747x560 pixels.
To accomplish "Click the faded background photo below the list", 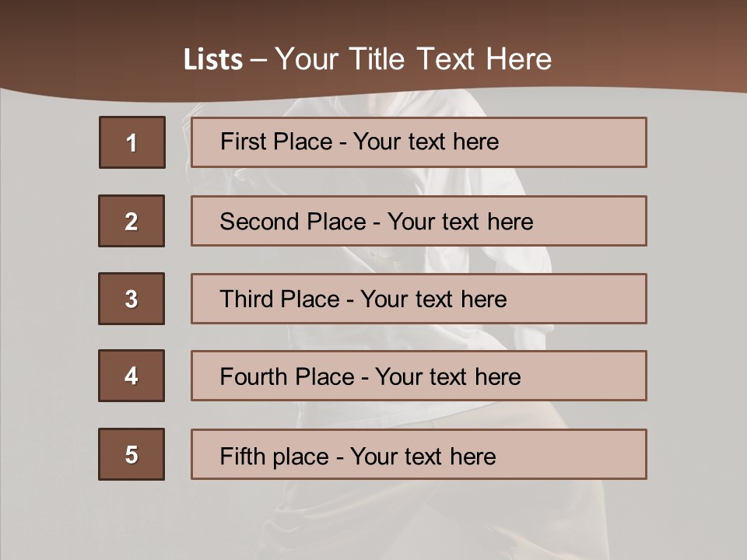I will click(x=373, y=521).
